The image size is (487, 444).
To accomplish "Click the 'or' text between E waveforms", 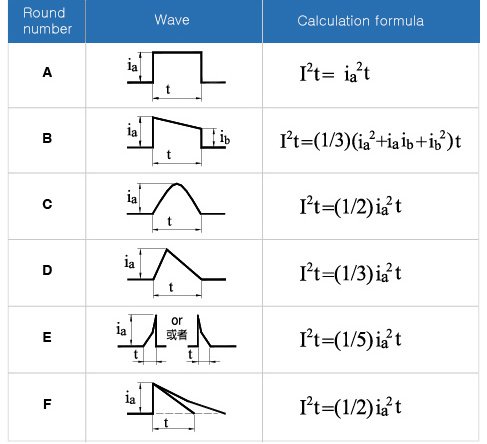I will point(177,321).
